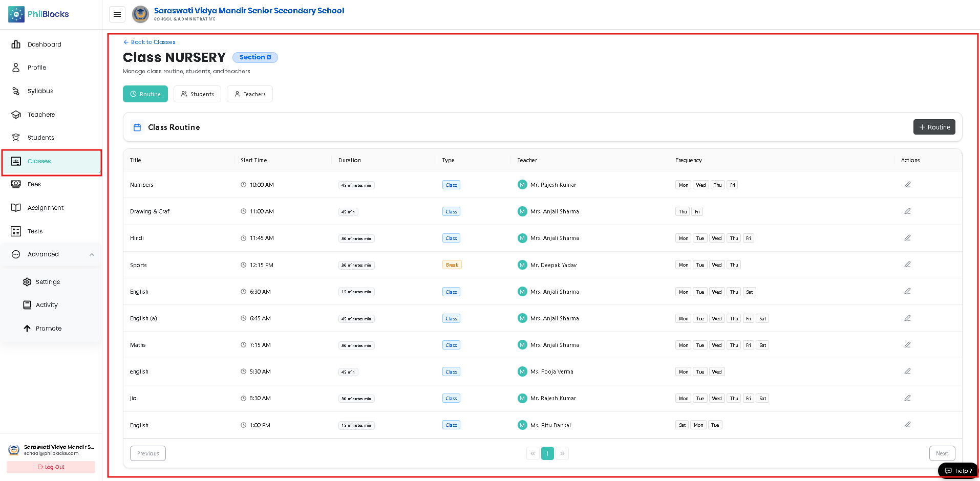
Task: Open the help chat widget
Action: [x=958, y=471]
